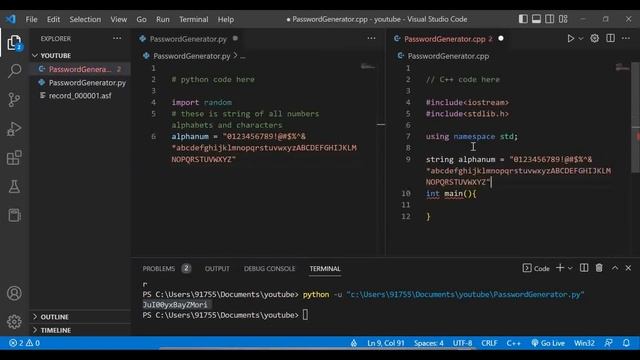The height and width of the screenshot is (360, 640).
Task: Close the terminal panel
Action: [x=628, y=268]
